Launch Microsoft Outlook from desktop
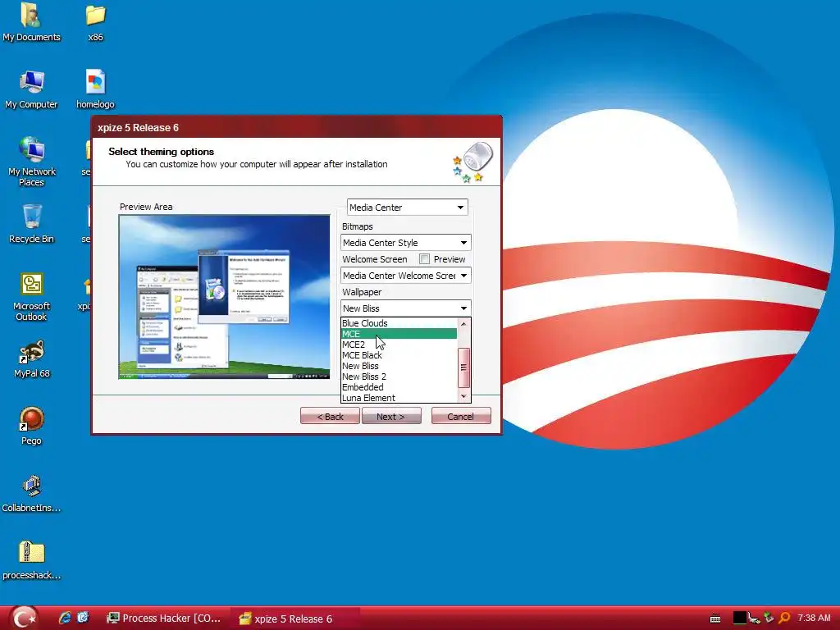The image size is (840, 630). coord(31,297)
